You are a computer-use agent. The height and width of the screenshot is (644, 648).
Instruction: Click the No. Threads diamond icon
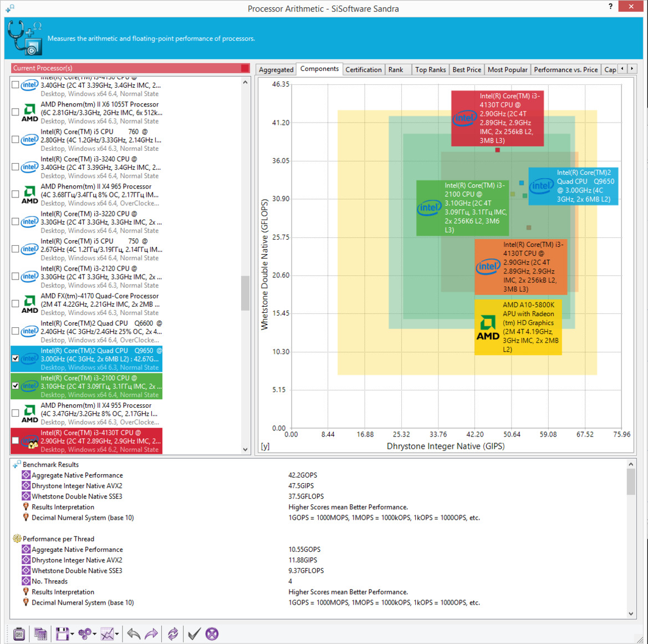25,581
